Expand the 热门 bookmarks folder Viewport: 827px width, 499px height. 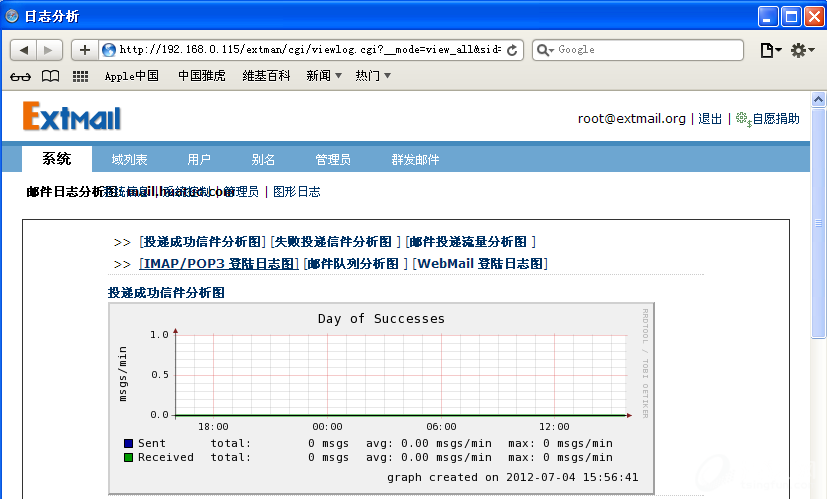pyautogui.click(x=373, y=76)
